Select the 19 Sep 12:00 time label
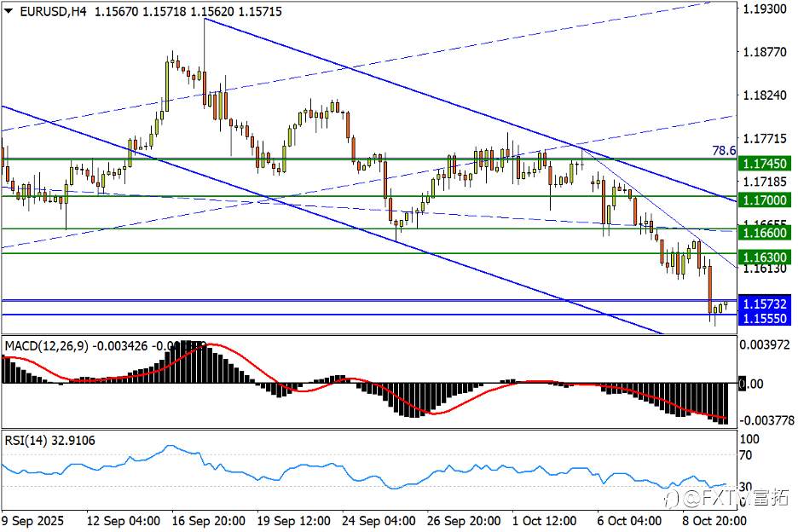The width and height of the screenshot is (798, 532). [293, 521]
